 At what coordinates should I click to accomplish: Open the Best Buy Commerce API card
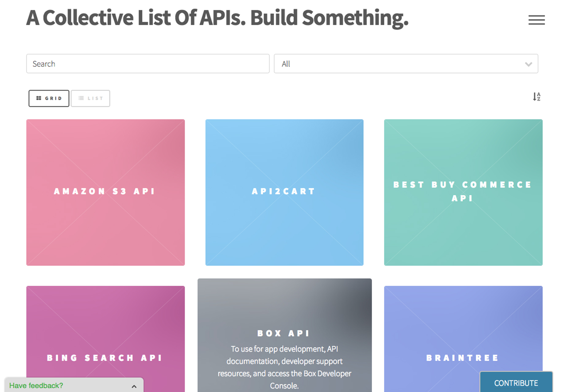[463, 192]
